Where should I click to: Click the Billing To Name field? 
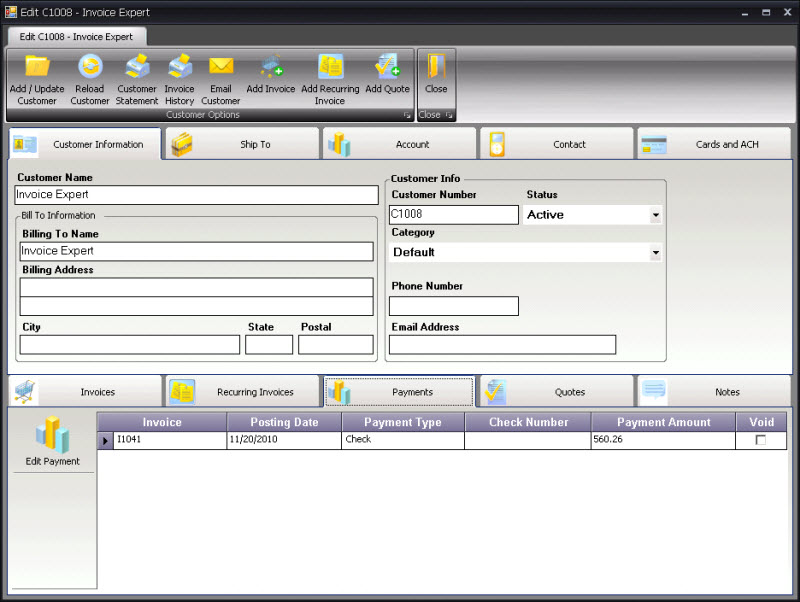point(196,252)
